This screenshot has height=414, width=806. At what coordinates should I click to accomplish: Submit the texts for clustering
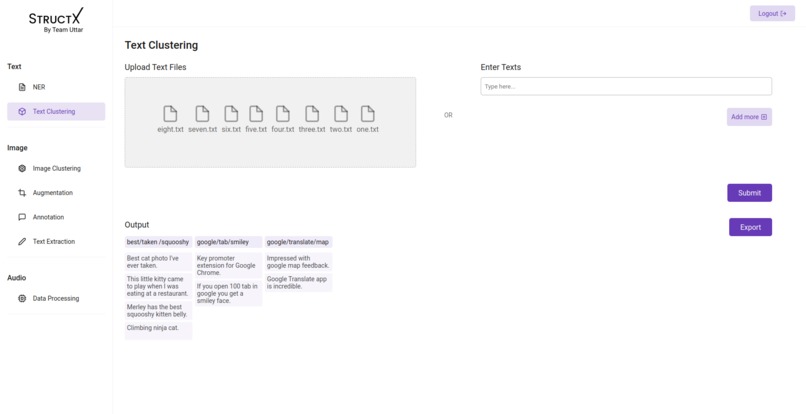click(x=749, y=193)
